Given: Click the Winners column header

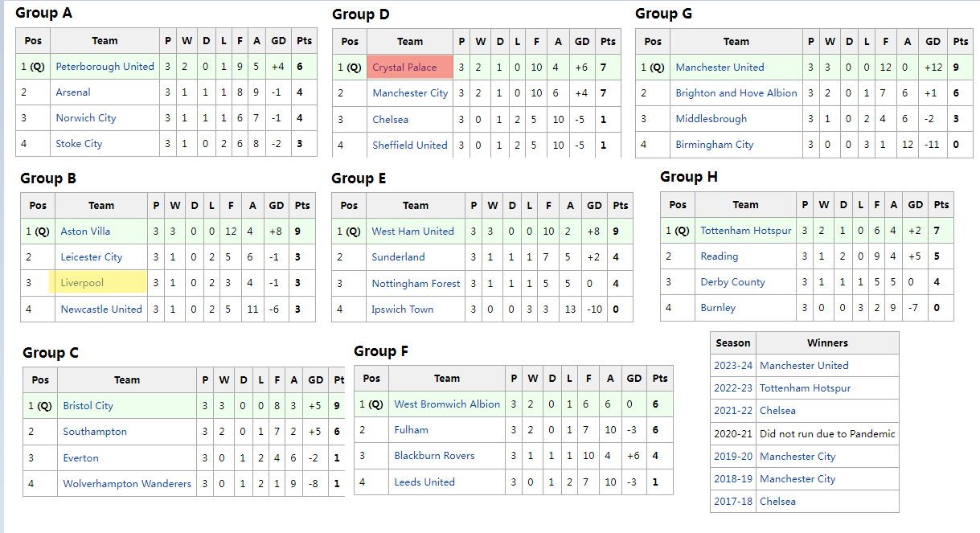Looking at the screenshot, I should tap(827, 343).
